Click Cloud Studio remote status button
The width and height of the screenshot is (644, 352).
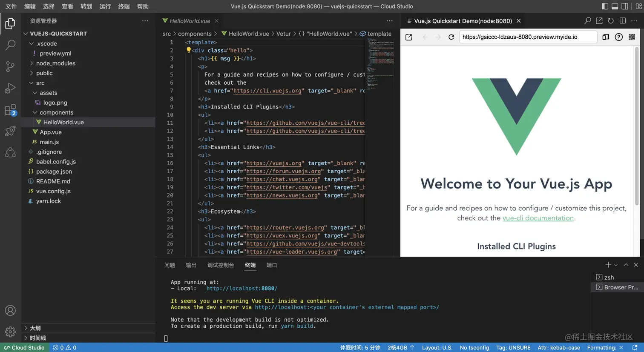(x=24, y=348)
